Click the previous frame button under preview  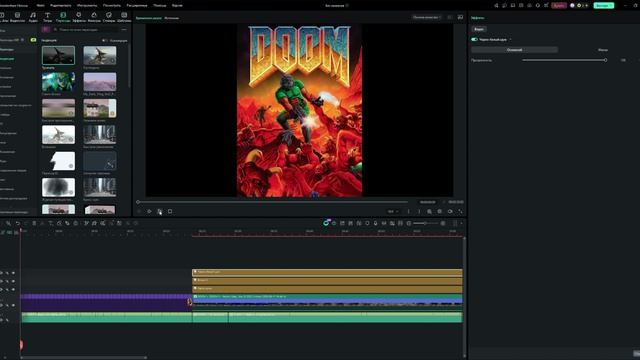139,211
